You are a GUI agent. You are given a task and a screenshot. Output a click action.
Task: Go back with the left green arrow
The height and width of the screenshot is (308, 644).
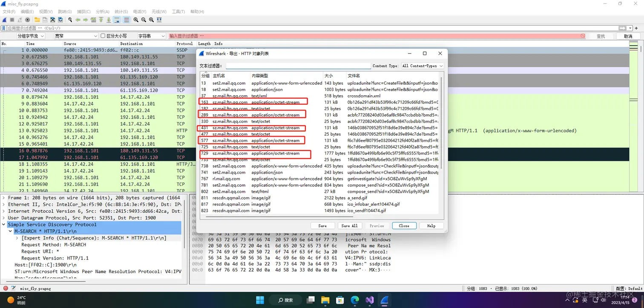click(78, 20)
